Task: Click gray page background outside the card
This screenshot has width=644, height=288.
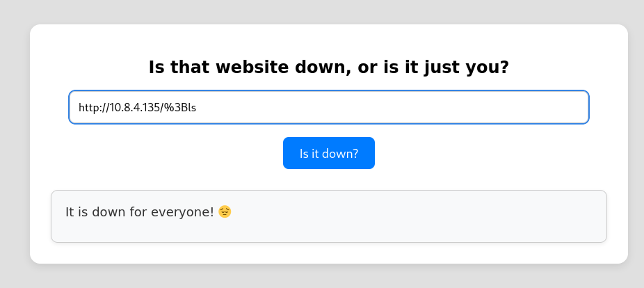Action: click(x=14, y=139)
